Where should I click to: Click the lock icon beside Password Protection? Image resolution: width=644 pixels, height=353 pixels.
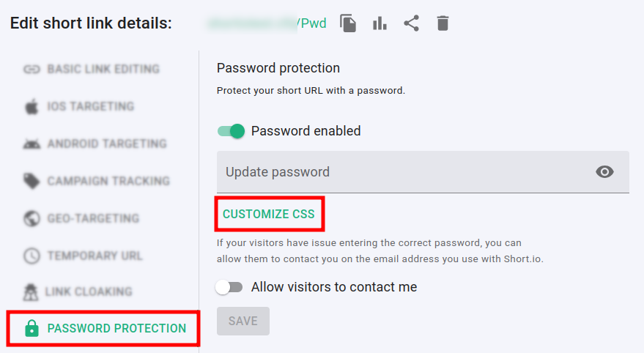click(32, 329)
